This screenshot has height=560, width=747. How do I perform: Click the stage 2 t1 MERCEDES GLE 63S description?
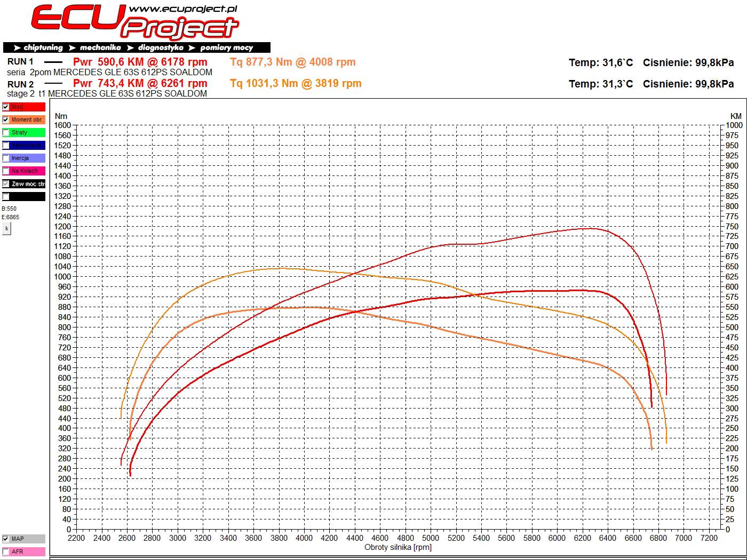[107, 93]
